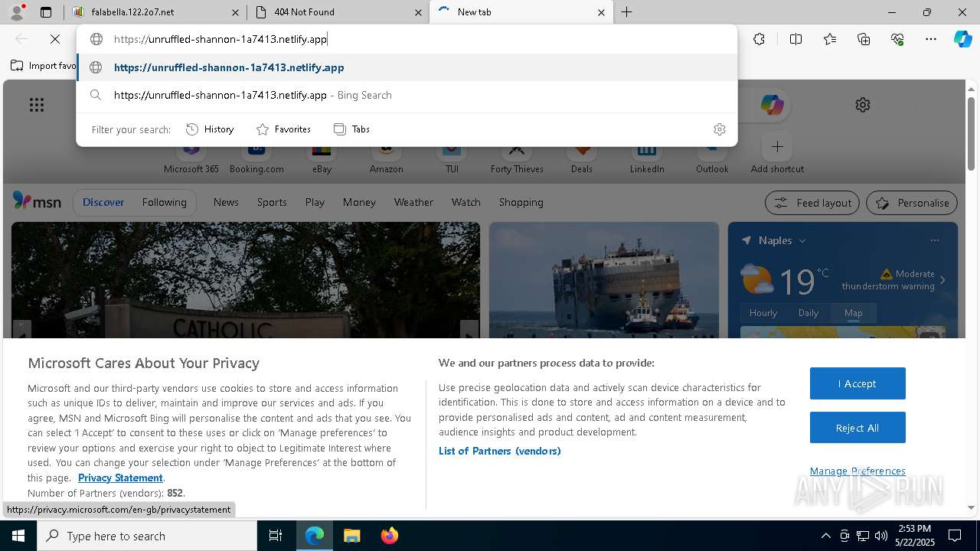Image resolution: width=980 pixels, height=551 pixels.
Task: Filter search by History
Action: point(210,129)
